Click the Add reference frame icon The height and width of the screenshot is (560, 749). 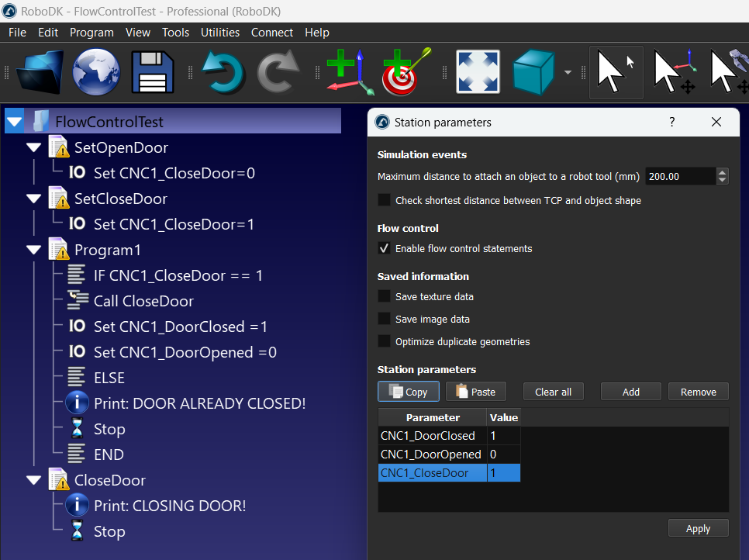[344, 72]
